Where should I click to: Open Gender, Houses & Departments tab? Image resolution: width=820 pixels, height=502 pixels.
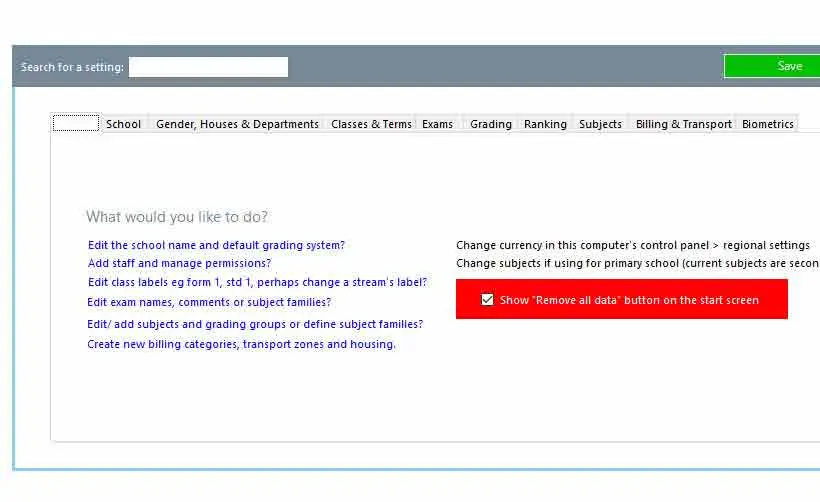tap(237, 124)
